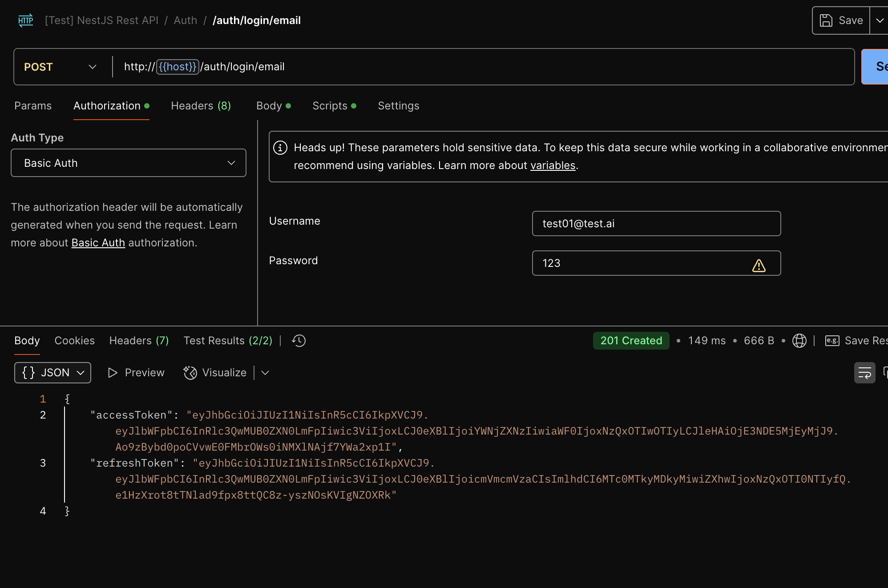Open the Basic Auth help link
Image resolution: width=888 pixels, height=588 pixels.
98,243
